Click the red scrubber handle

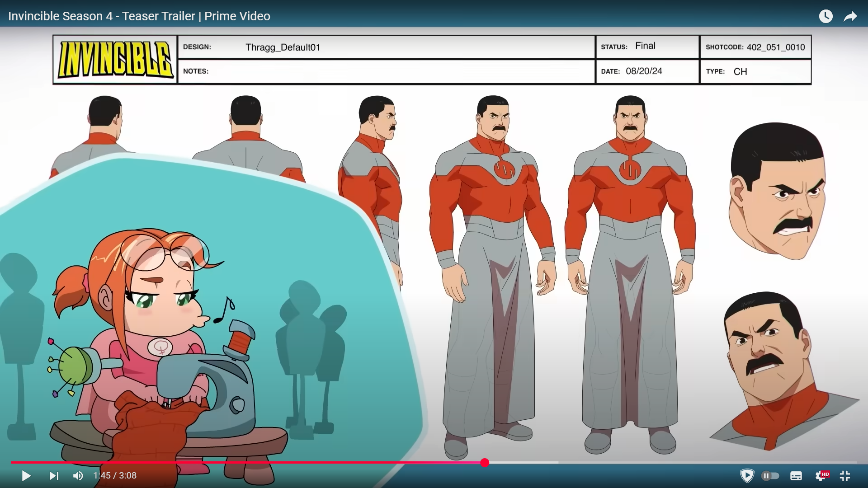coord(485,462)
